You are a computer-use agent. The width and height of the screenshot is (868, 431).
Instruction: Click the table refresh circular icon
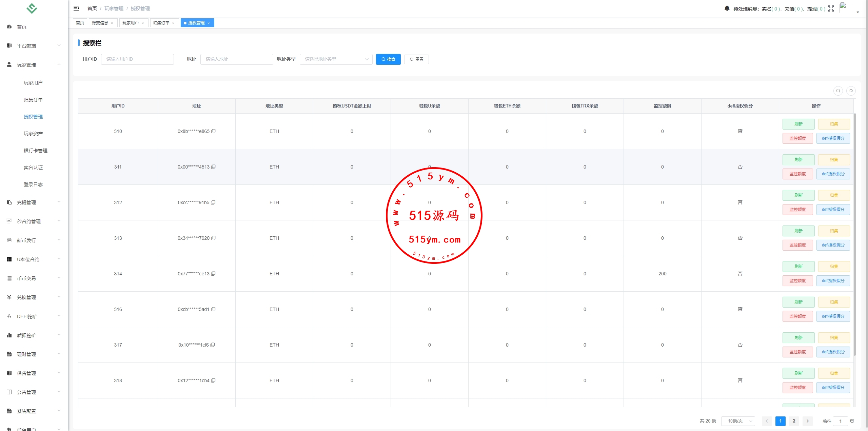tap(851, 91)
